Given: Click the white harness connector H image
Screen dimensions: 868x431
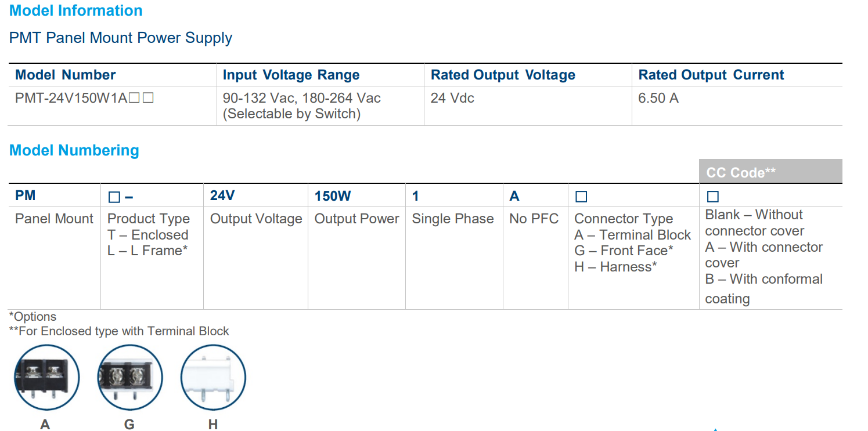Looking at the screenshot, I should tap(213, 377).
